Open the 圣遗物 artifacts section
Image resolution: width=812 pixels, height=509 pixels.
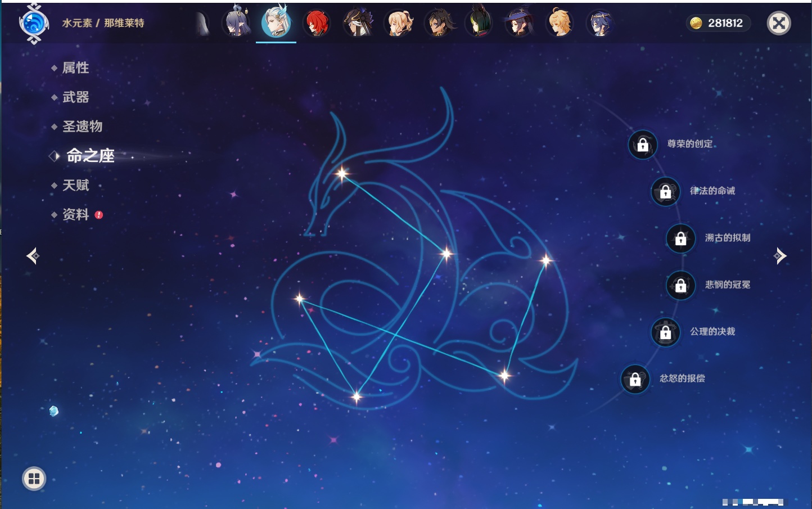[82, 127]
